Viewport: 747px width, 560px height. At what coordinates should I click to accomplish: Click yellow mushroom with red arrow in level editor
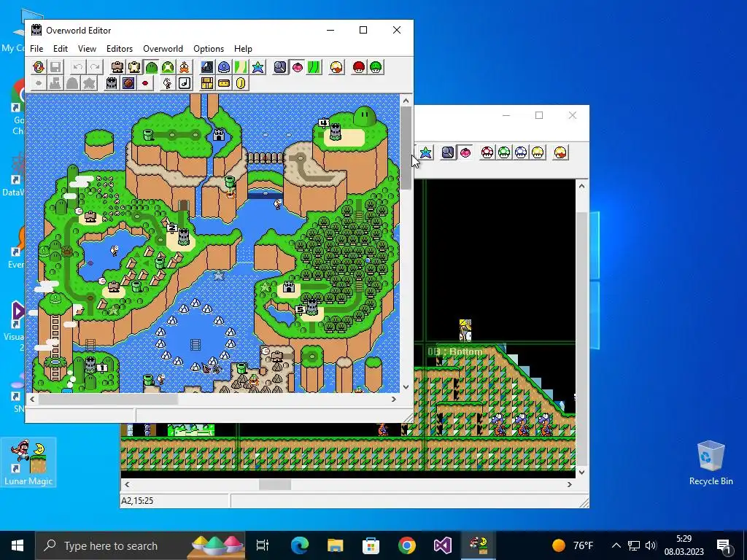tap(560, 152)
